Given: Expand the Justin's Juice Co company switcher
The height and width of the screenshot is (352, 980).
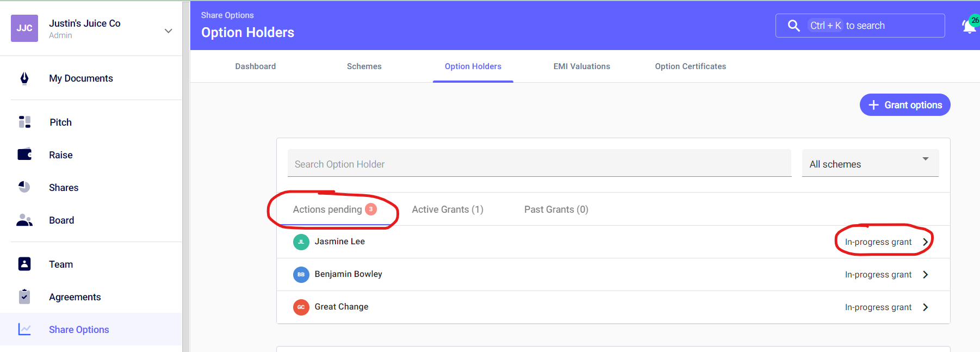Looking at the screenshot, I should point(168,31).
